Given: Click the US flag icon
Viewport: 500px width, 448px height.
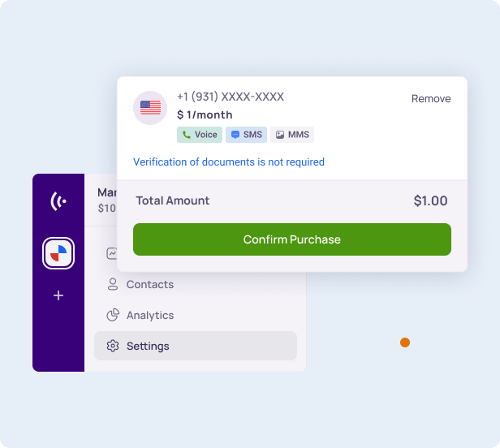Looking at the screenshot, I should [x=150, y=108].
